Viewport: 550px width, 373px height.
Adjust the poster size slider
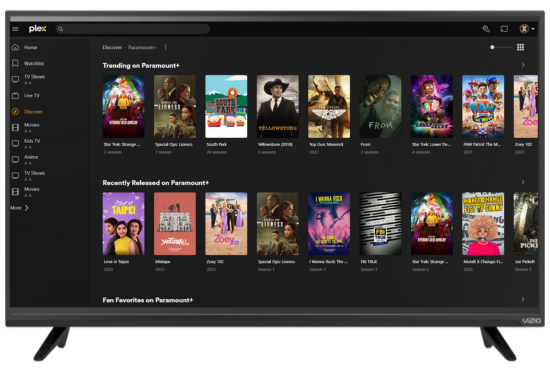(x=500, y=47)
